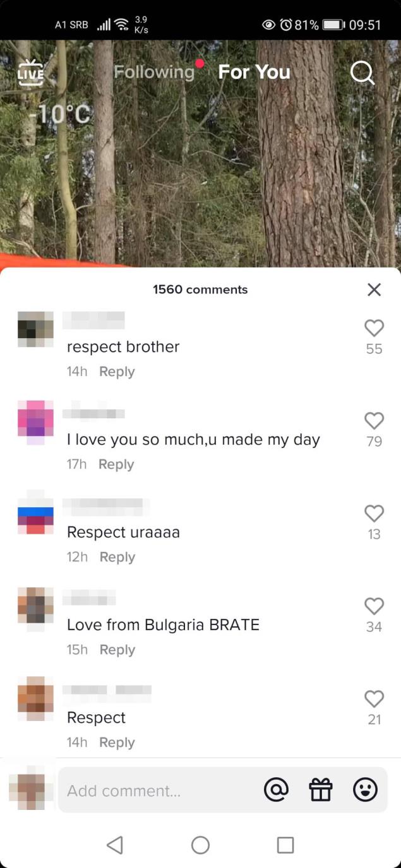The image size is (401, 868).
Task: Reply to the "Respect uraaaa" comment
Action: [x=117, y=557]
